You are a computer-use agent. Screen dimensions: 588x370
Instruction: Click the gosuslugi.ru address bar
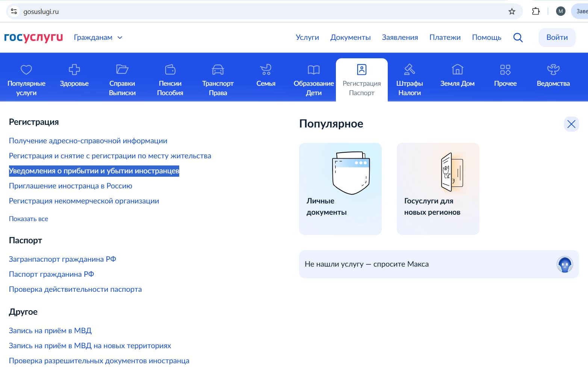tap(263, 12)
